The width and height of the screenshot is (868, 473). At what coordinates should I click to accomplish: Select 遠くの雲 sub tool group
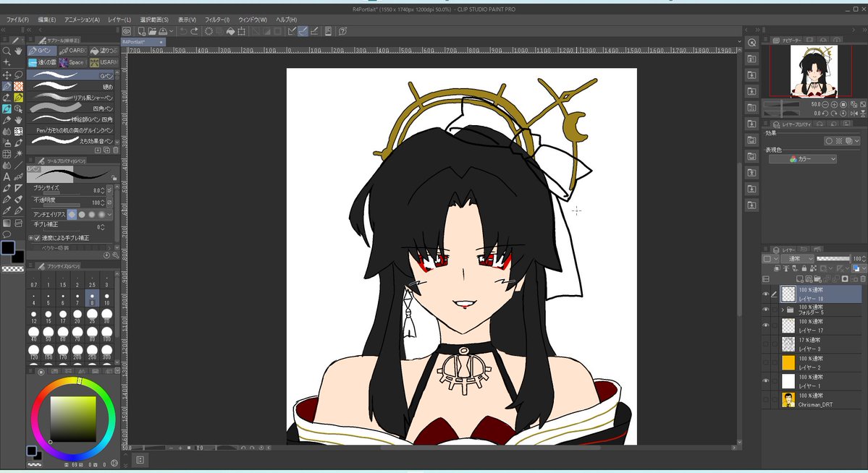[42, 62]
